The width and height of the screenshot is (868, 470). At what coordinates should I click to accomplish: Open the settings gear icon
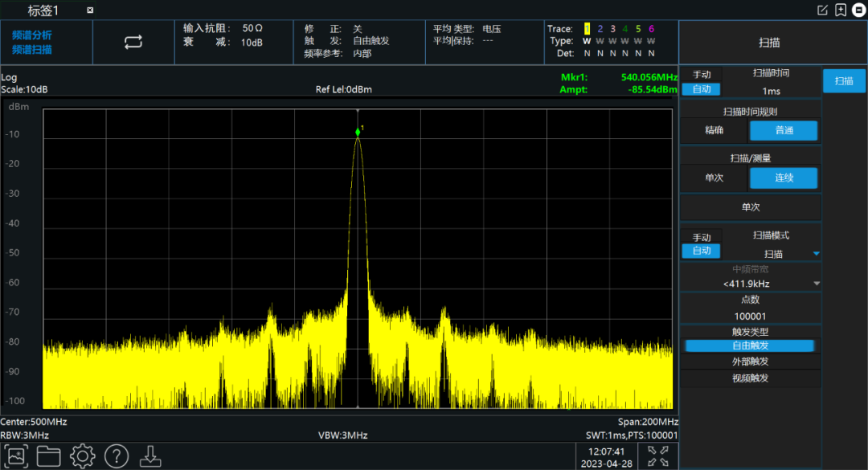pyautogui.click(x=83, y=456)
